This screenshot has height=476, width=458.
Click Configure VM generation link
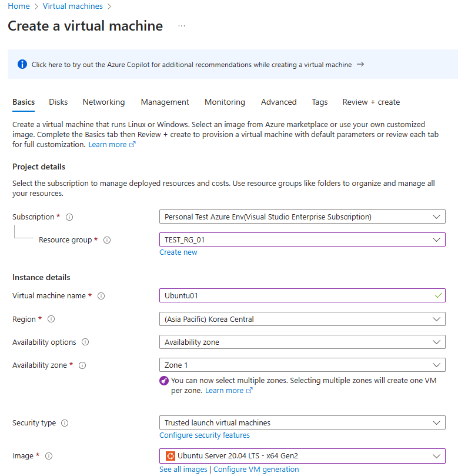pyautogui.click(x=256, y=470)
